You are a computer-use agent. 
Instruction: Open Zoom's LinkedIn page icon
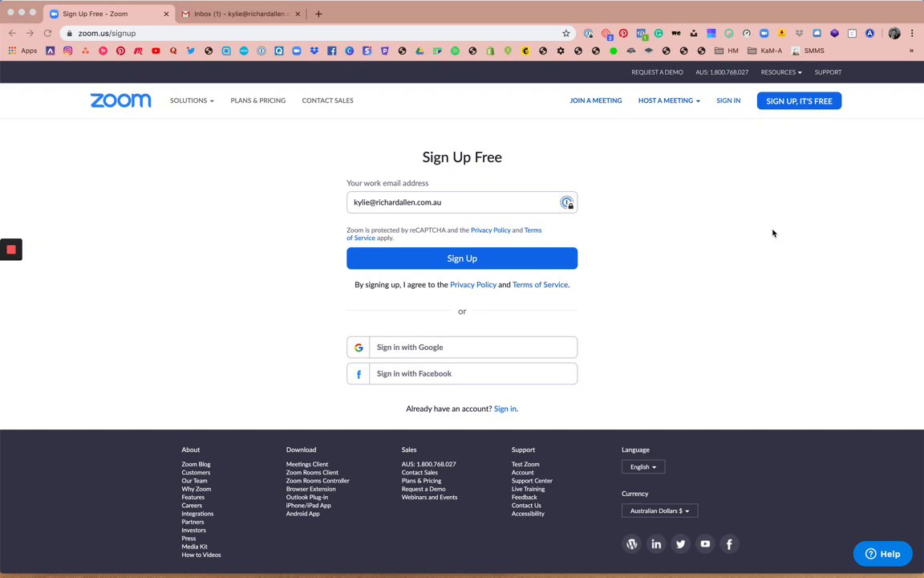(656, 543)
